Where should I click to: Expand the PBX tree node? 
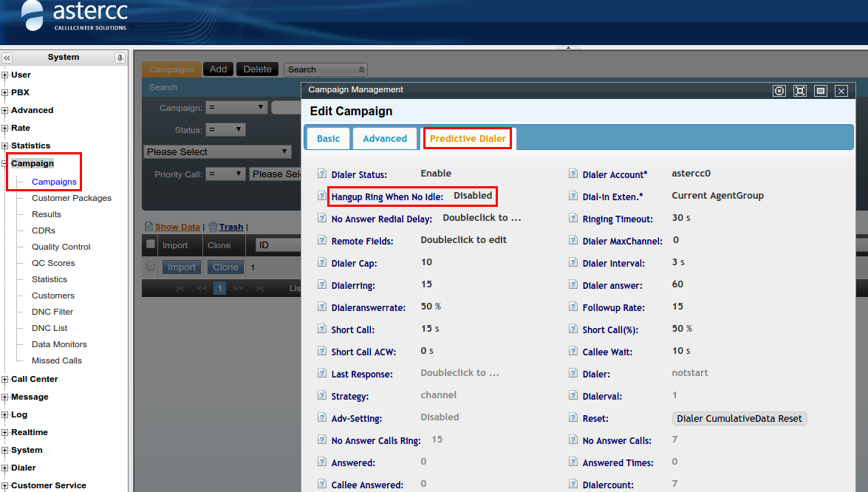(5, 93)
